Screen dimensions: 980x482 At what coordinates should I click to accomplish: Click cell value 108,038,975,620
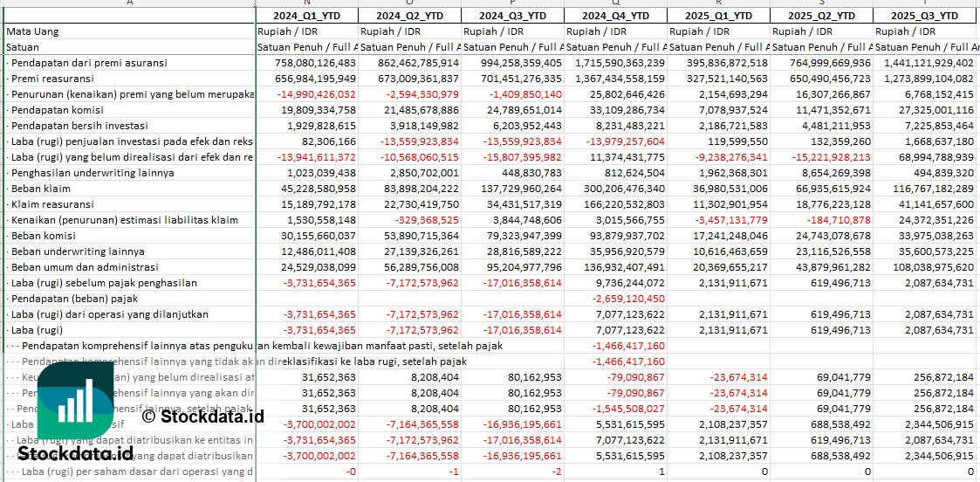coord(934,267)
